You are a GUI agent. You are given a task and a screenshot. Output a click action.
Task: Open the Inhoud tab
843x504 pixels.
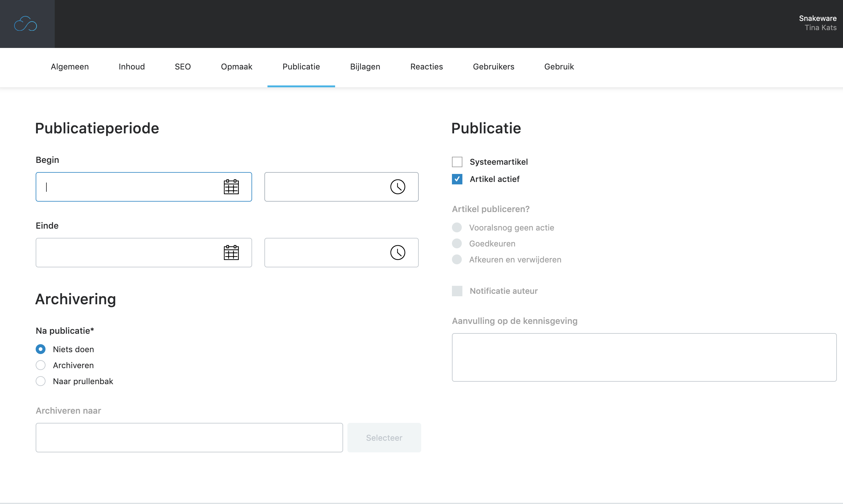pyautogui.click(x=132, y=67)
